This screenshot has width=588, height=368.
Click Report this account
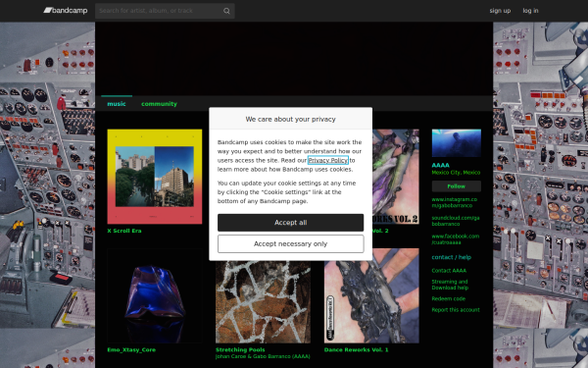click(x=456, y=310)
